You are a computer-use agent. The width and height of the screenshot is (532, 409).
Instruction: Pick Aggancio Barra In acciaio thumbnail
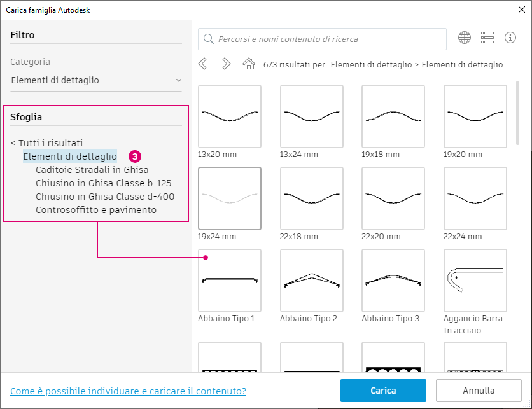(x=475, y=280)
